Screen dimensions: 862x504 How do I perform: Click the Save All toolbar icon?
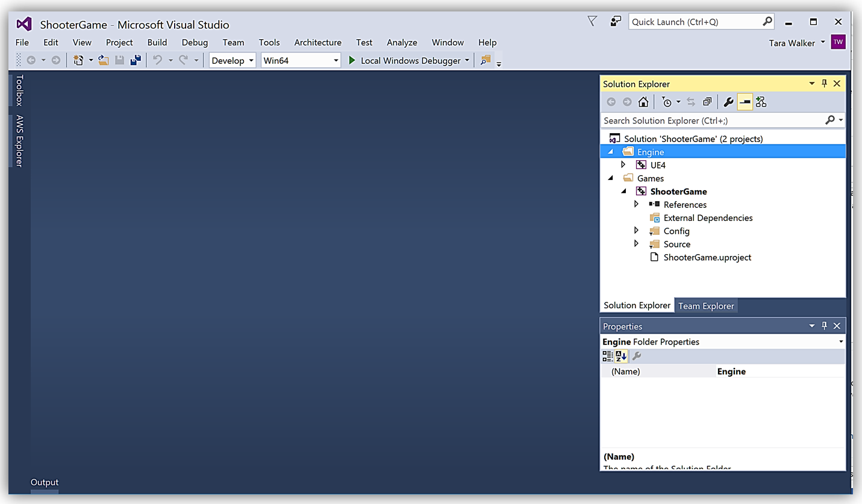(x=136, y=60)
